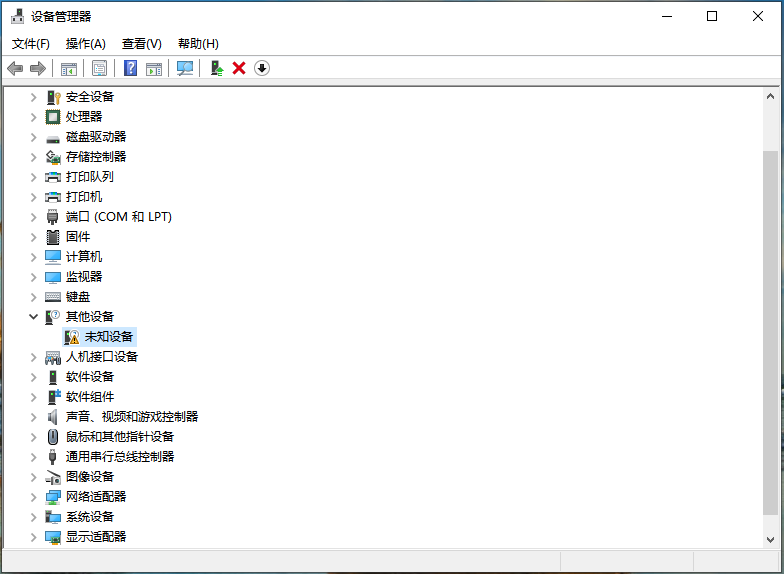This screenshot has width=784, height=574.
Task: Click the 人机接口设备 icon
Action: click(x=53, y=357)
